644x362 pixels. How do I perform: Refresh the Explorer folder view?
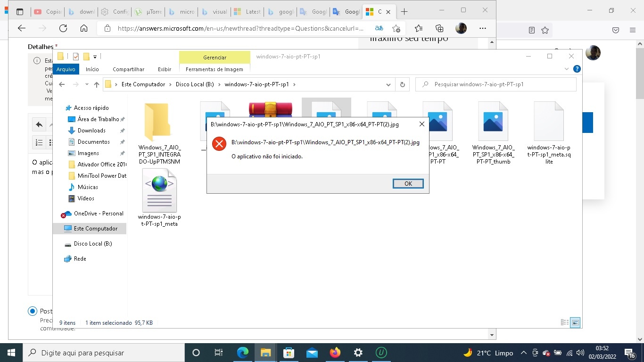click(x=402, y=84)
